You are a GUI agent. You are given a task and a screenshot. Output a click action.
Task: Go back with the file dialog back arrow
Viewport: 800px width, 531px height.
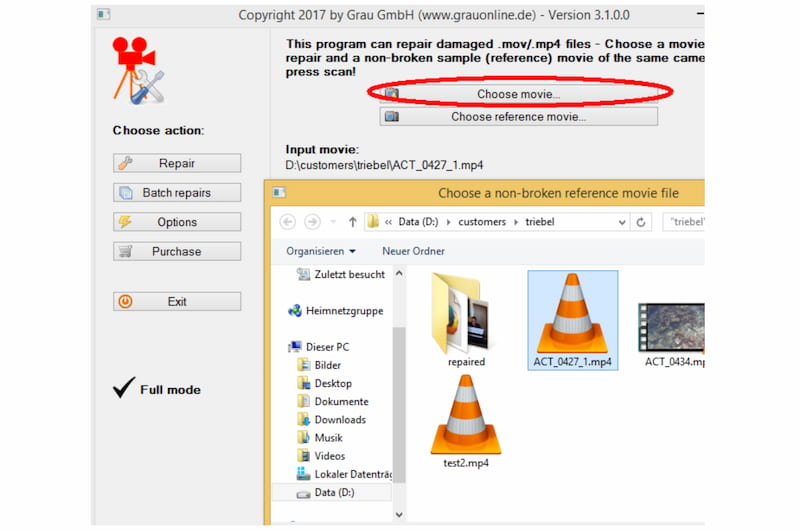point(288,222)
